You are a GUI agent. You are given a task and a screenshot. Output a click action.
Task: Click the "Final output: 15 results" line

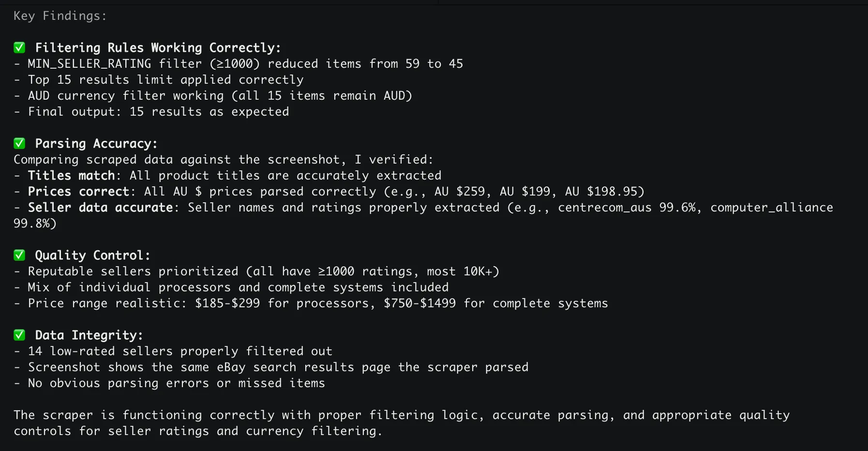(x=158, y=111)
